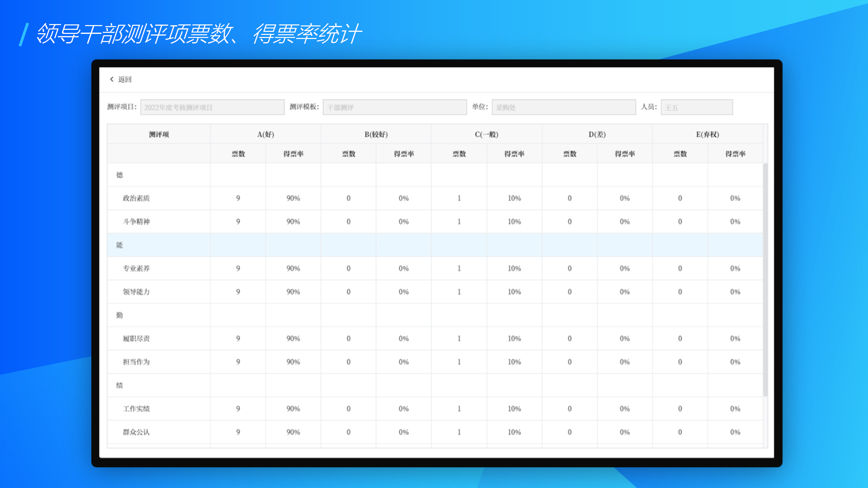The width and height of the screenshot is (868, 488).
Task: Open the 测评模板 field showing 干部测评
Action: pos(394,107)
